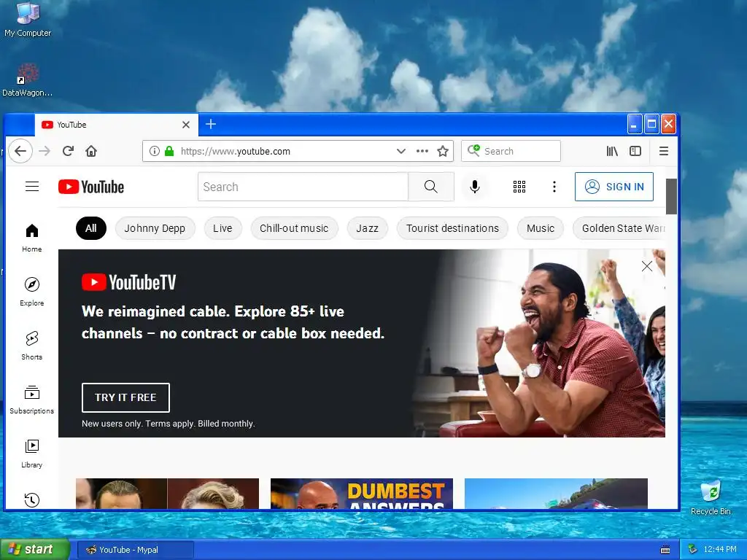Select the Recycle Bin desktop icon
This screenshot has height=560, width=747.
click(x=711, y=497)
